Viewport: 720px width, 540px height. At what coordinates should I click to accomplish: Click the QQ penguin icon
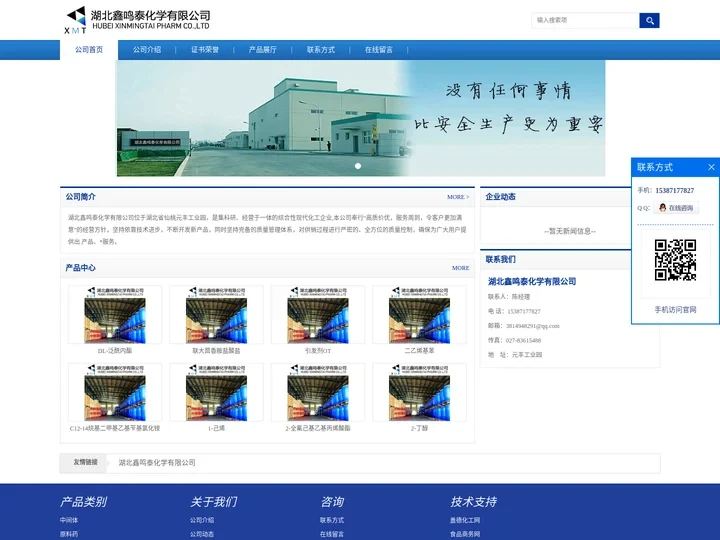pos(662,208)
